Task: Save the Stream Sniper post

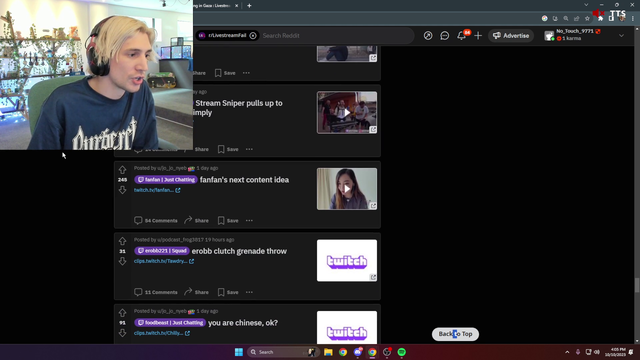Action: [228, 149]
